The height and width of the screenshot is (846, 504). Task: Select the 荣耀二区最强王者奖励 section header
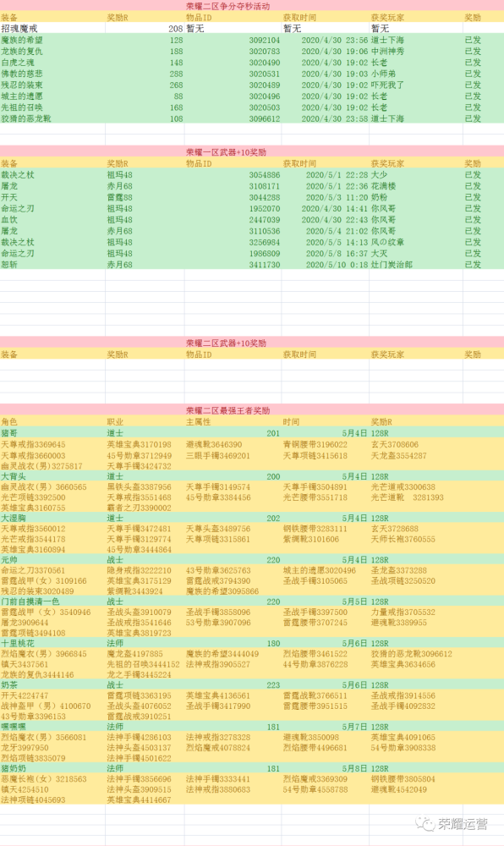(228, 410)
